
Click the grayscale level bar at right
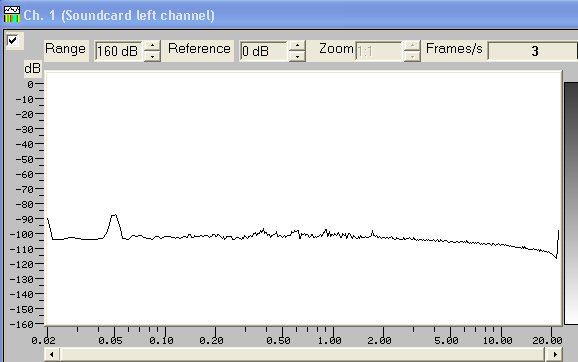coord(571,203)
